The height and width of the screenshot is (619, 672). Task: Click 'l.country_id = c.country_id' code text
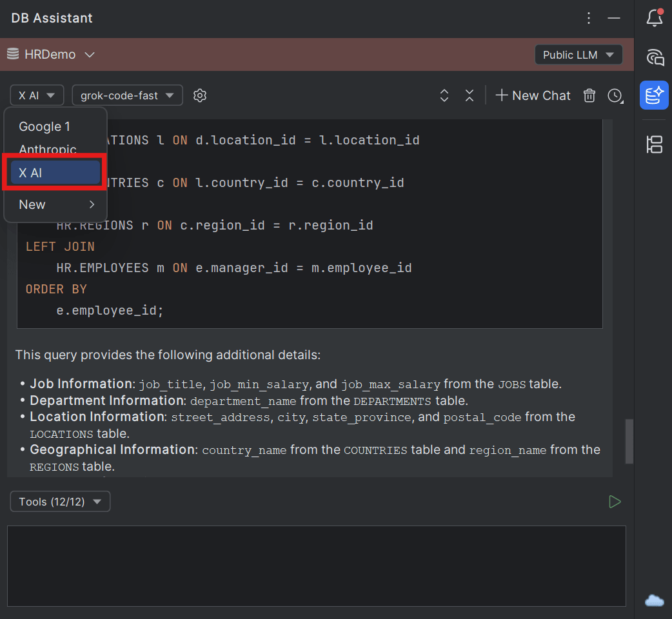tap(300, 183)
